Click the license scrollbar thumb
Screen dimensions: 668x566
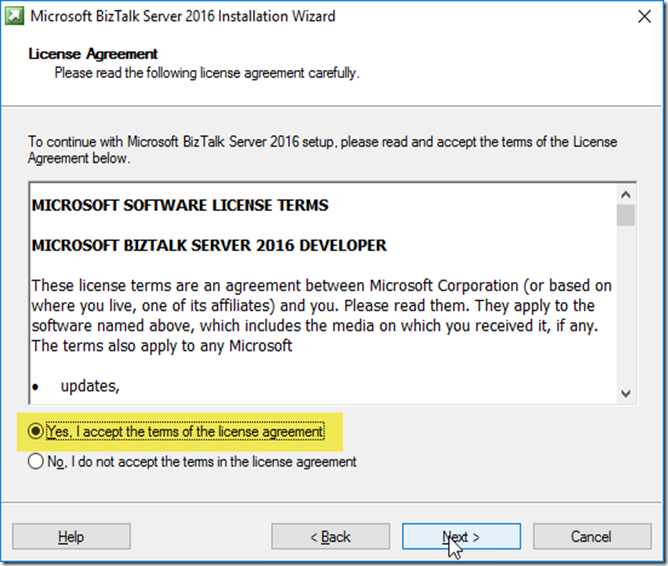point(625,215)
